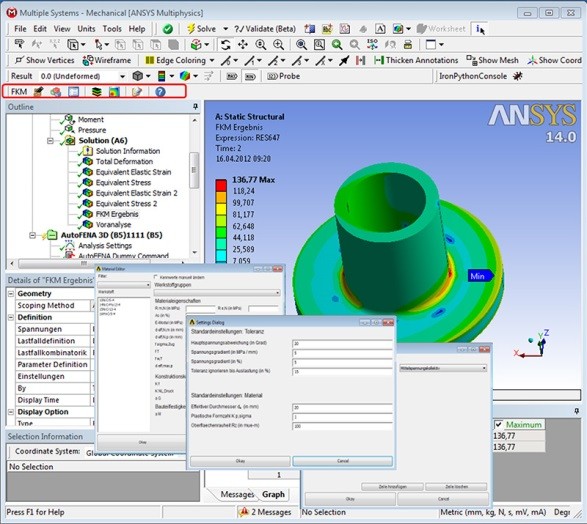Switch to the Messages tab
Image resolution: width=587 pixels, height=524 pixels.
237,494
